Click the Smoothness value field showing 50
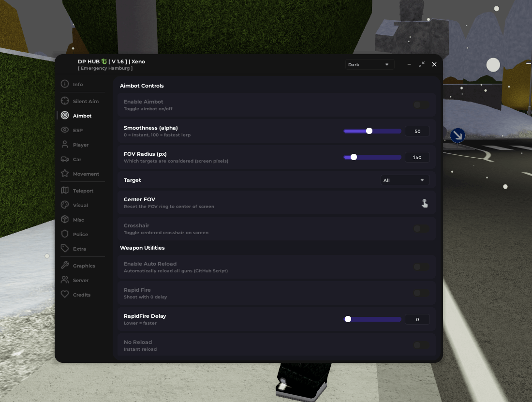 coord(417,131)
